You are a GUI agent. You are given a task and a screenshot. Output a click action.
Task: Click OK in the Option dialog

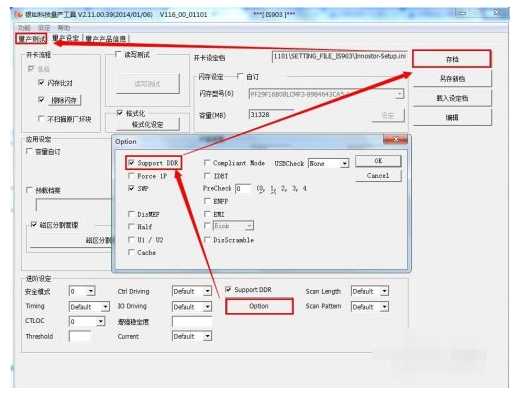[x=378, y=161]
